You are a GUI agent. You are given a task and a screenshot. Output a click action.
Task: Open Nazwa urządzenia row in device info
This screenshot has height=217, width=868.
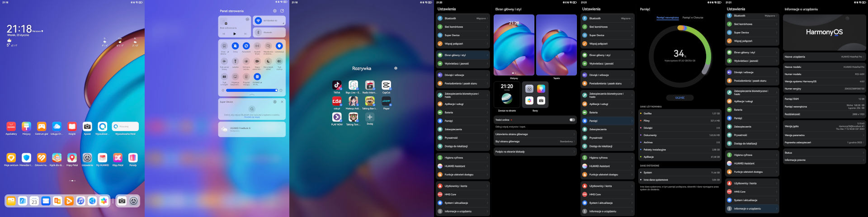825,57
